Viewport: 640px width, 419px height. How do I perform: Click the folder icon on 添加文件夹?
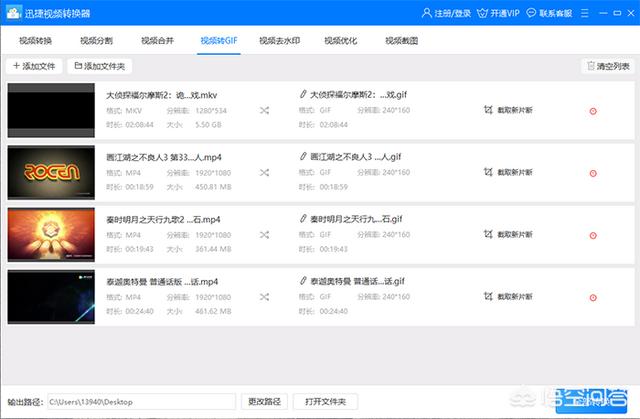tap(78, 66)
